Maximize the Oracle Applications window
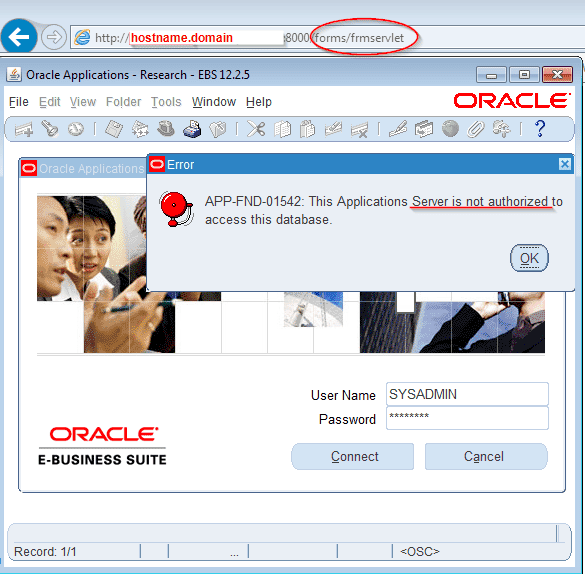The image size is (585, 574). tap(524, 75)
